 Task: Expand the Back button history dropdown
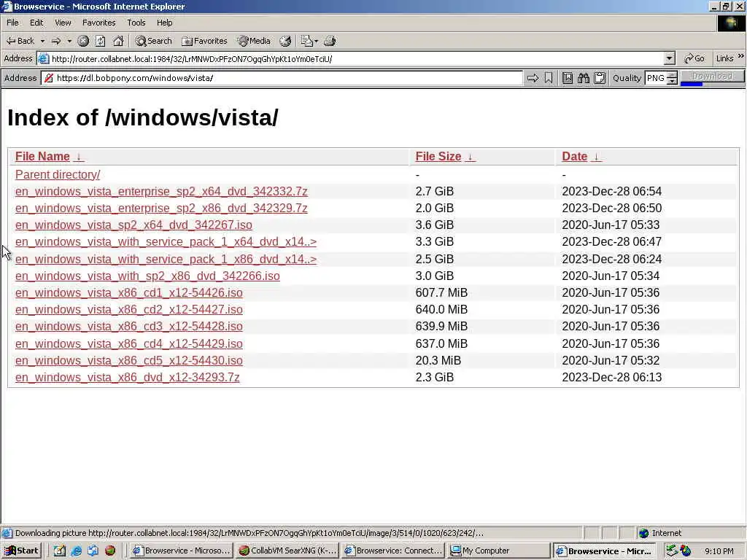(42, 42)
